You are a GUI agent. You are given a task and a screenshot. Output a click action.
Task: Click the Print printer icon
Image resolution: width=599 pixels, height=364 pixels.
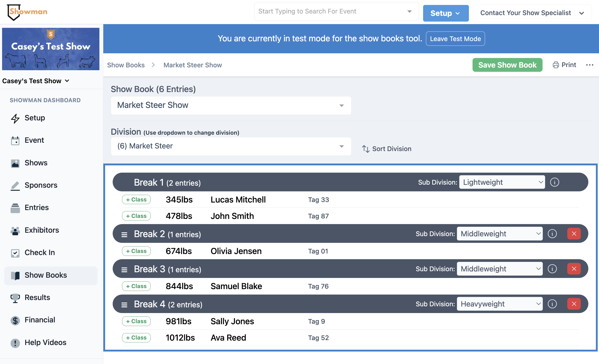[x=556, y=65]
